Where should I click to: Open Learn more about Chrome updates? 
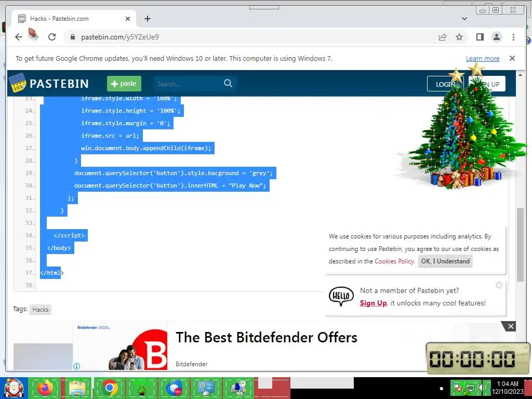coord(483,58)
